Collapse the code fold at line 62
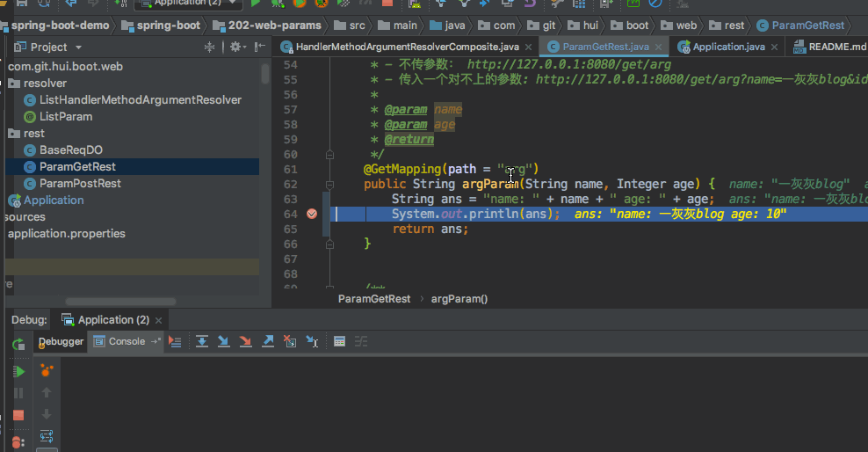The height and width of the screenshot is (452, 868). coord(329,184)
